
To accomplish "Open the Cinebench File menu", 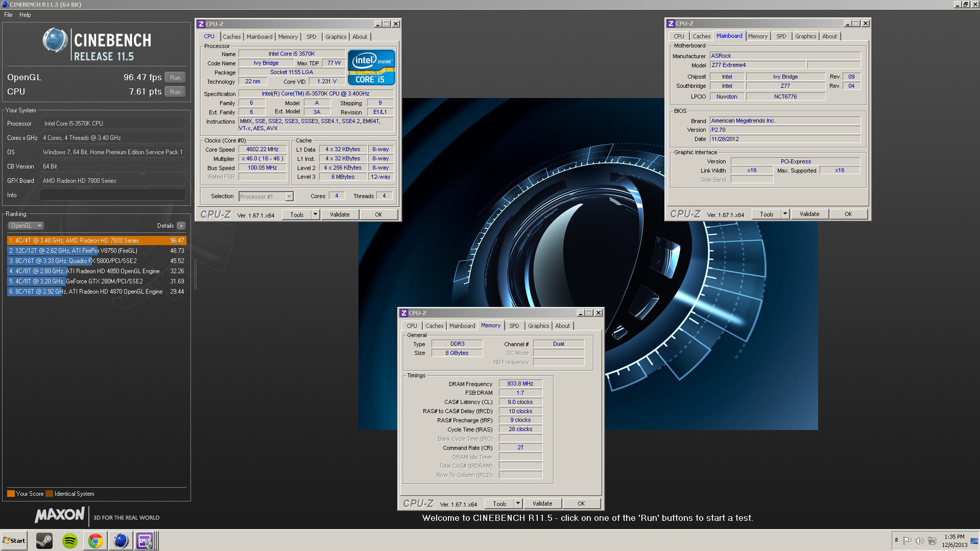I will (x=8, y=15).
